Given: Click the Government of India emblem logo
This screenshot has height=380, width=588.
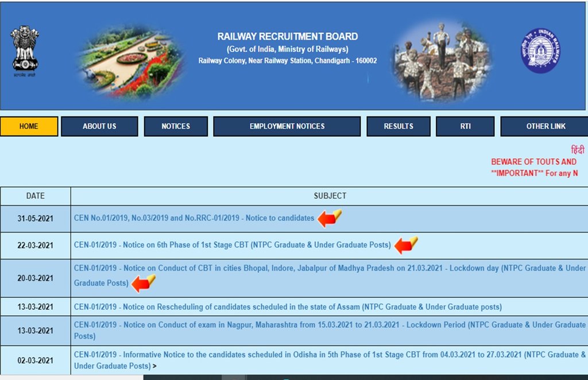Looking at the screenshot, I should (25, 51).
